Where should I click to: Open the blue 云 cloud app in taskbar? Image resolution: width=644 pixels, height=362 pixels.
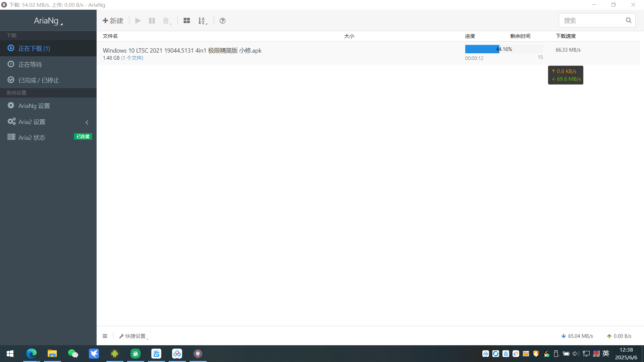coord(156,354)
